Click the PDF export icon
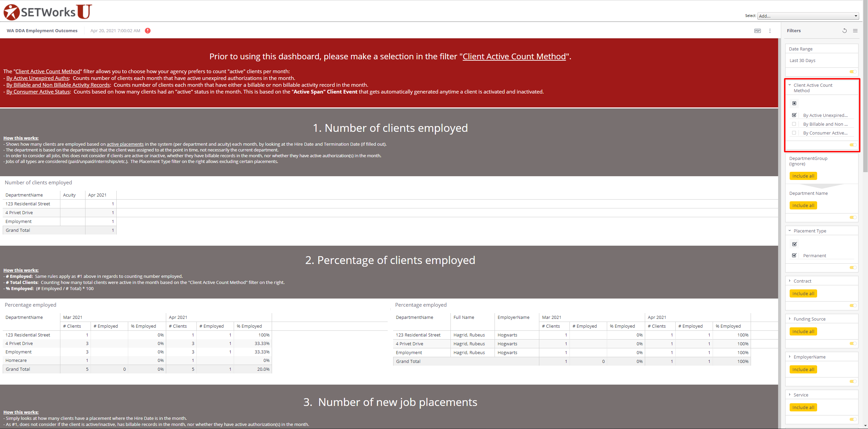This screenshot has height=429, width=868. (x=757, y=31)
